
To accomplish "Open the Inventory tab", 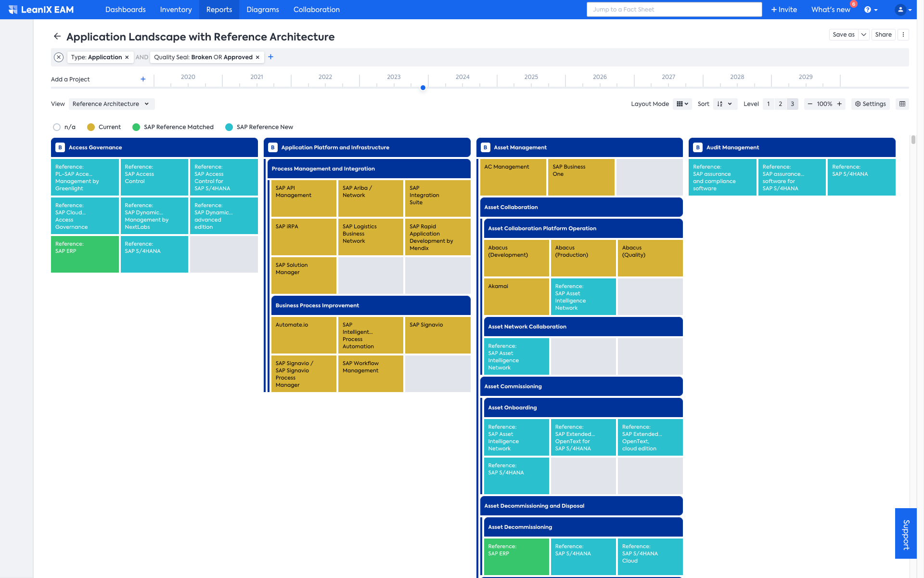I will point(176,10).
